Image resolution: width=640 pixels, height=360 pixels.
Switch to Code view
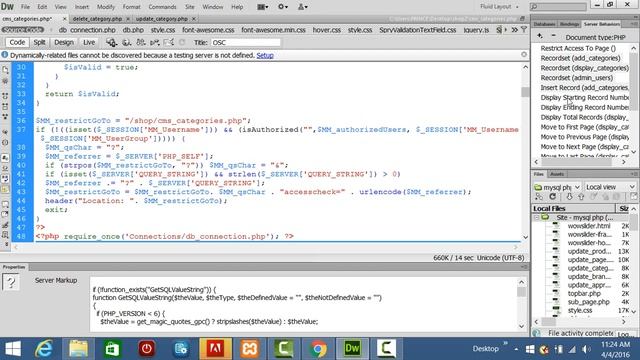[x=17, y=42]
